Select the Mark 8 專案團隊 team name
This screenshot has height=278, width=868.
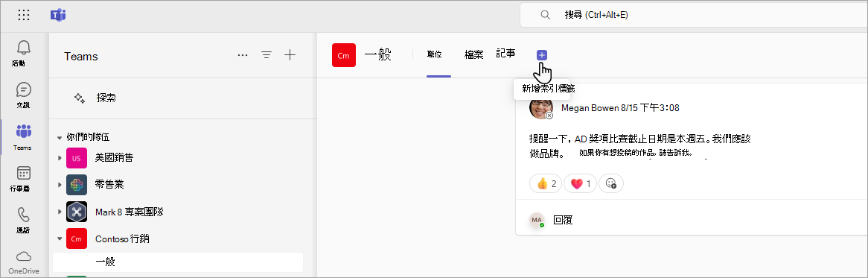[129, 212]
